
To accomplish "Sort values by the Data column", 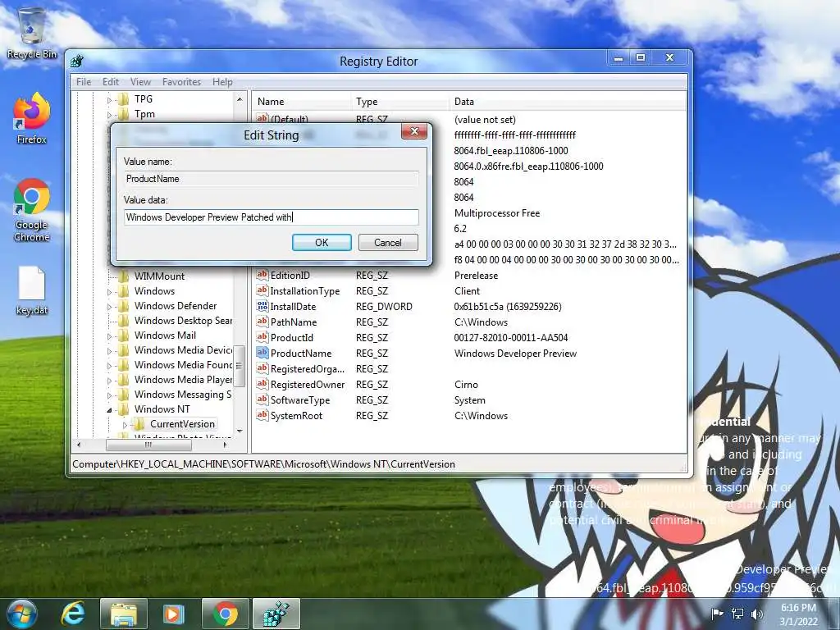I will click(x=568, y=101).
